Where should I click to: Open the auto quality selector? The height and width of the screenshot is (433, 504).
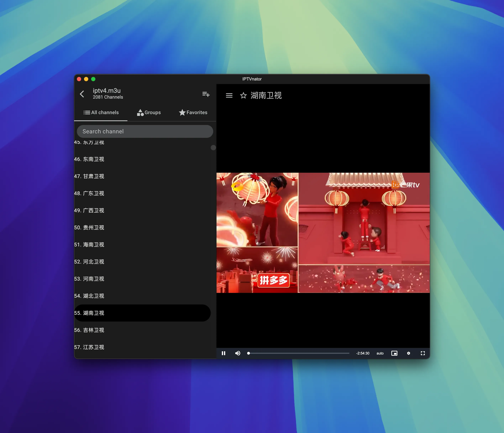tap(380, 353)
